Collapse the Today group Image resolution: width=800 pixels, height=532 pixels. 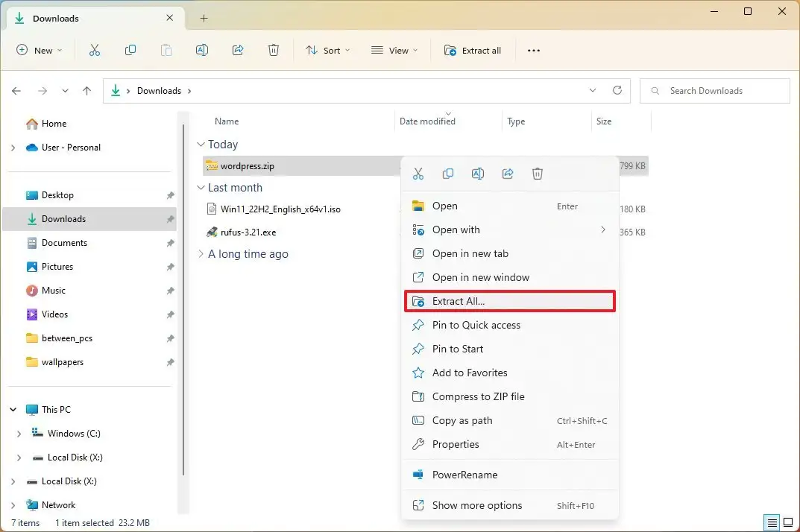pos(200,144)
